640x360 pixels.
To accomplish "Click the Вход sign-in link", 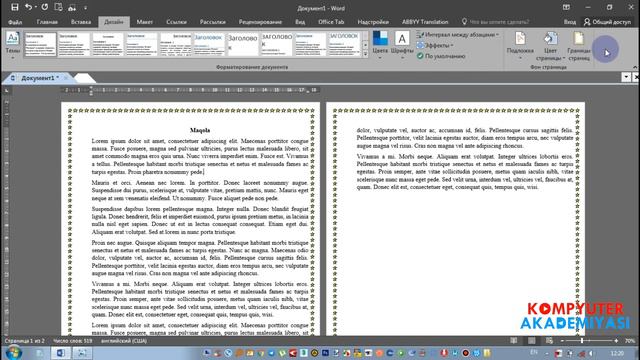I will point(570,22).
